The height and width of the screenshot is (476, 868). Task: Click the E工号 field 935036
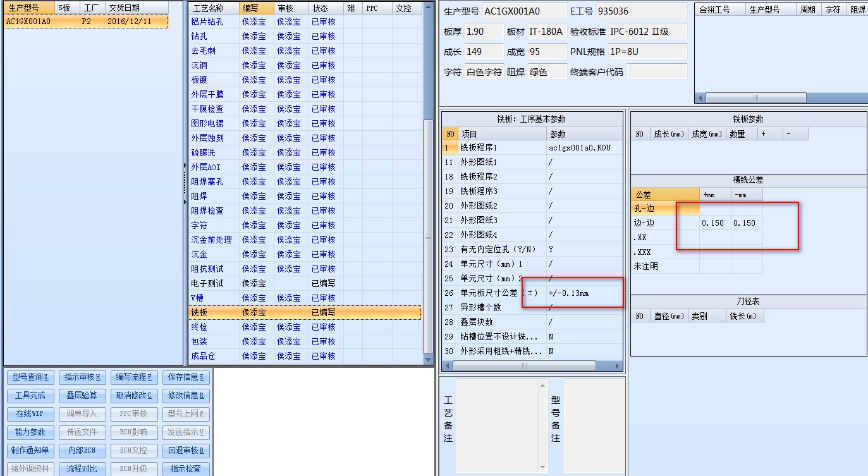point(641,11)
